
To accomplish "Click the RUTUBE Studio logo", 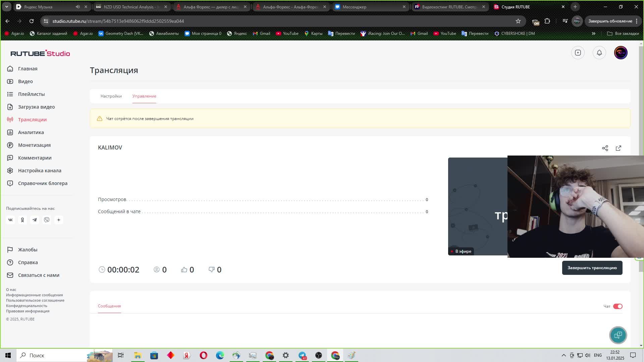I will tap(40, 53).
